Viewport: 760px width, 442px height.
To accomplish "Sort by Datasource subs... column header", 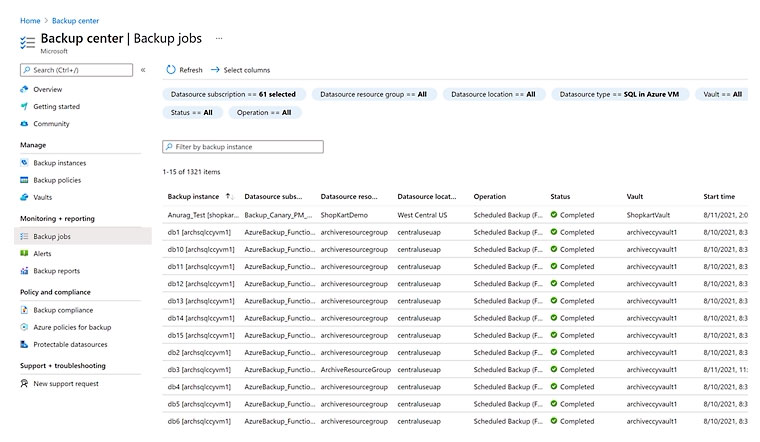I will click(273, 196).
